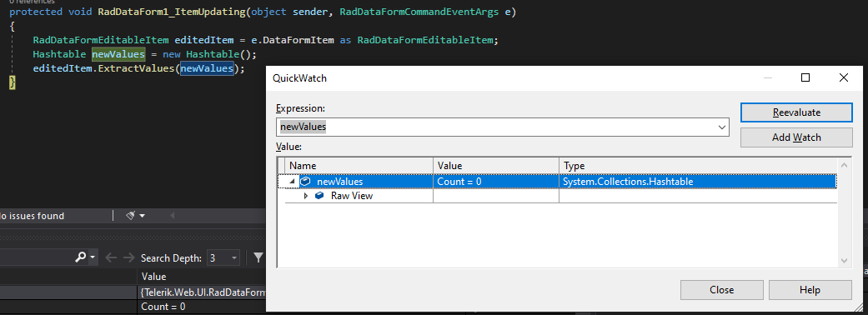Image resolution: width=868 pixels, height=315 pixels.
Task: Click inside the Expression input field
Action: (x=497, y=127)
